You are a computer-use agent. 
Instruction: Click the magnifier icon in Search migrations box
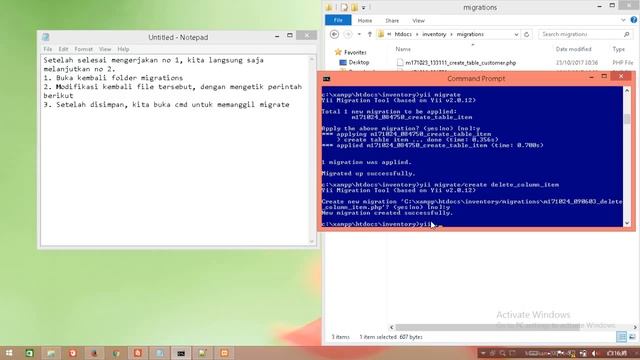coord(627,34)
